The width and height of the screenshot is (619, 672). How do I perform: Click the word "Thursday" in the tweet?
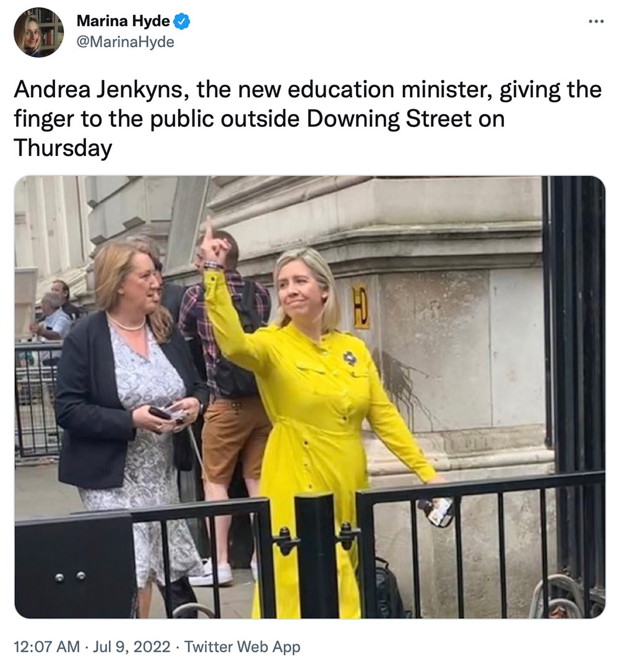[63, 149]
